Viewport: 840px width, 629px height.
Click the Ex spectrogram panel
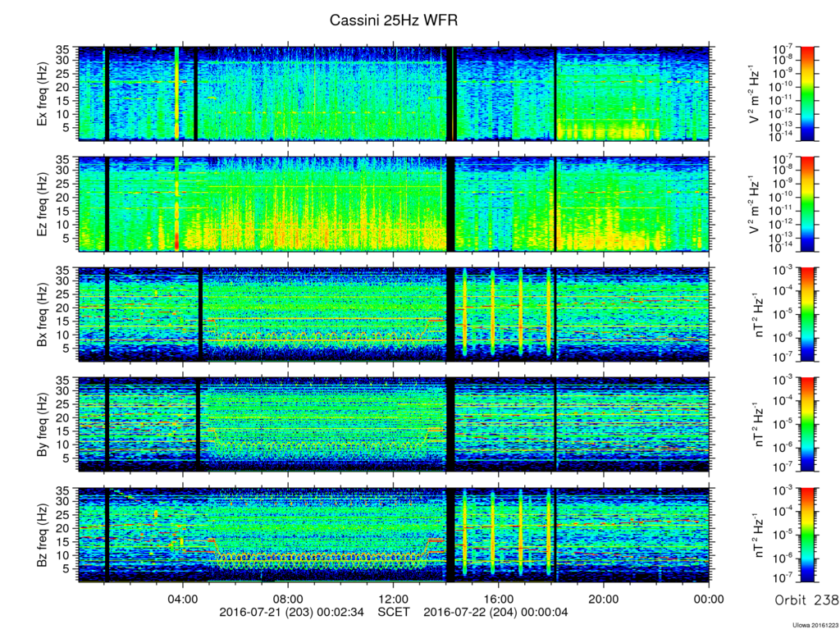394,93
